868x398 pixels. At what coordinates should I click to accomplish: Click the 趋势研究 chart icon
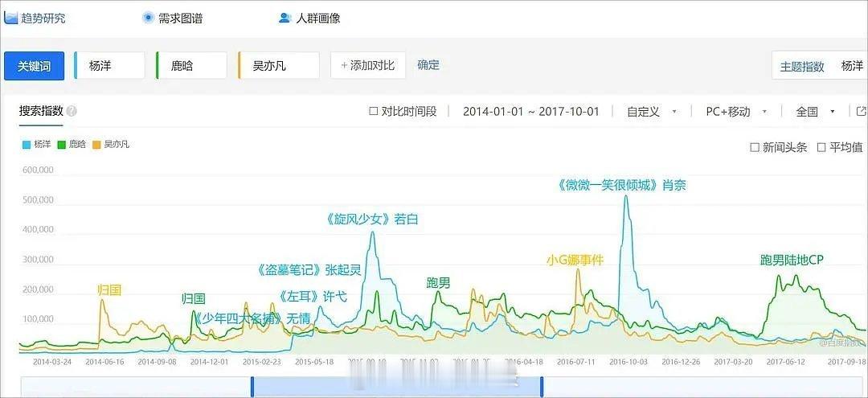coord(11,18)
